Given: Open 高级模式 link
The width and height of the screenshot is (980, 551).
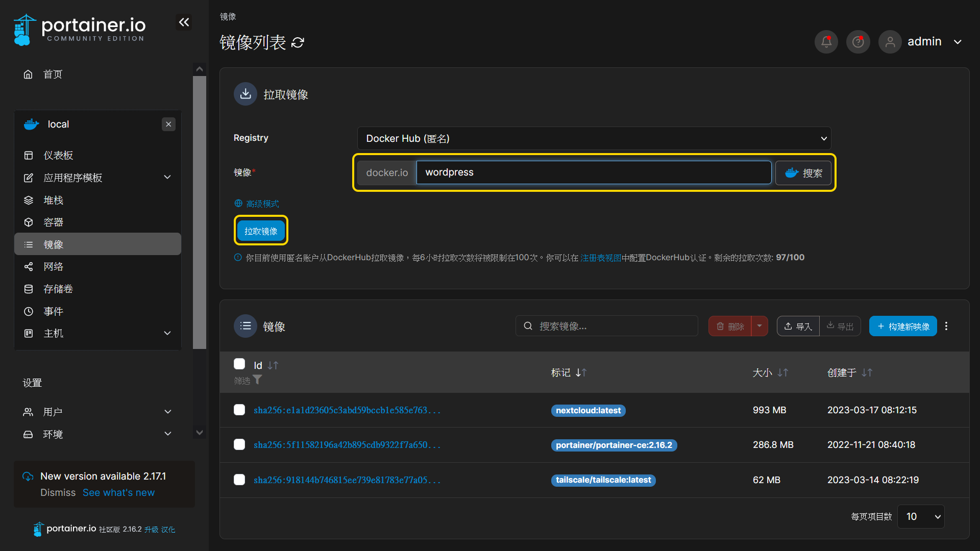Looking at the screenshot, I should pos(262,204).
